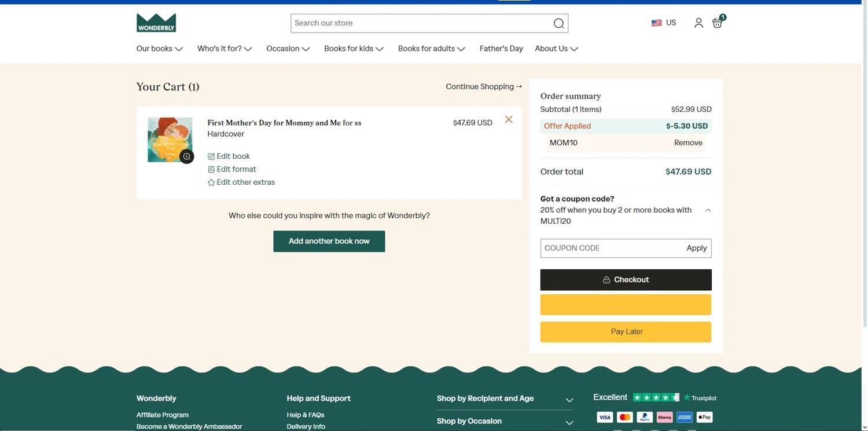Click the black Checkout button
Image resolution: width=868 pixels, height=431 pixels.
pyautogui.click(x=626, y=280)
